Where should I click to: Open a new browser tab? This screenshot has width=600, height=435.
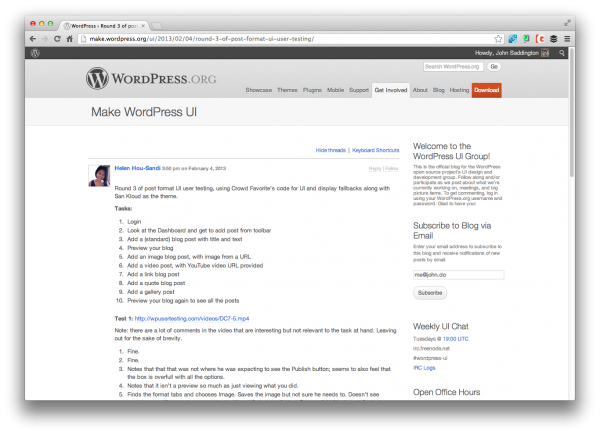pos(156,26)
